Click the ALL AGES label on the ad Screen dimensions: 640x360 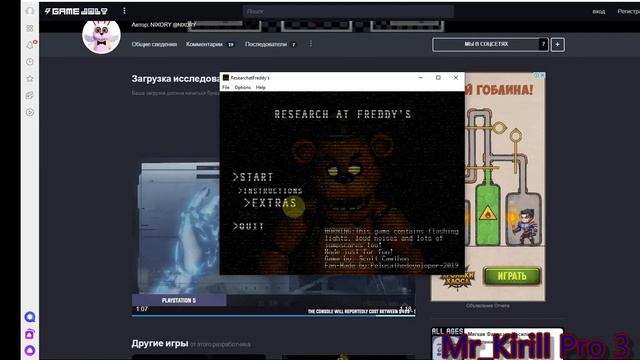(x=447, y=331)
